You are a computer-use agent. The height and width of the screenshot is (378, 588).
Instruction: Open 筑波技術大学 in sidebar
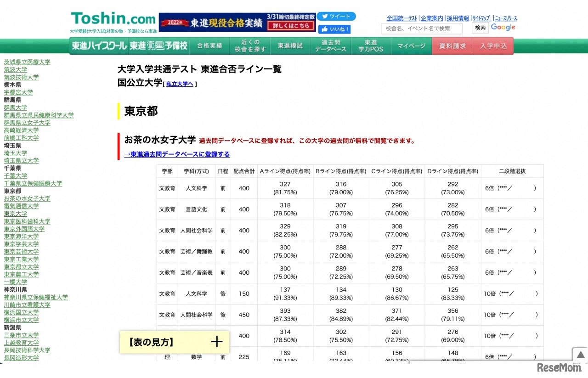click(21, 77)
